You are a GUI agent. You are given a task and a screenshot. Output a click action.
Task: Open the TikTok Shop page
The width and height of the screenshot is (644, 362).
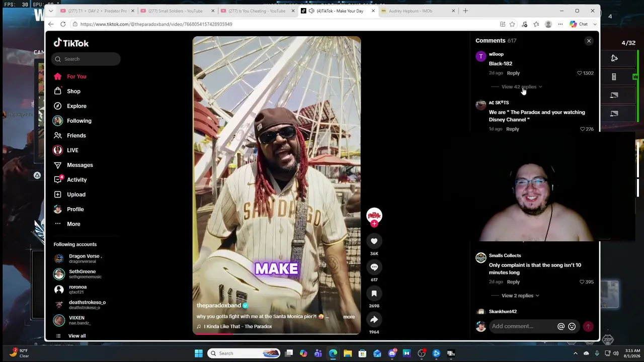[x=73, y=91]
